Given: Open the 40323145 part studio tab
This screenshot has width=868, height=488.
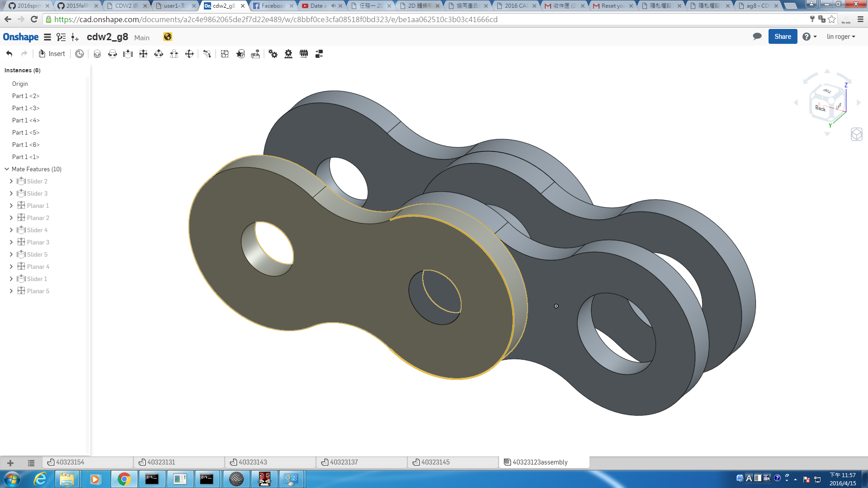Looking at the screenshot, I should [453, 462].
